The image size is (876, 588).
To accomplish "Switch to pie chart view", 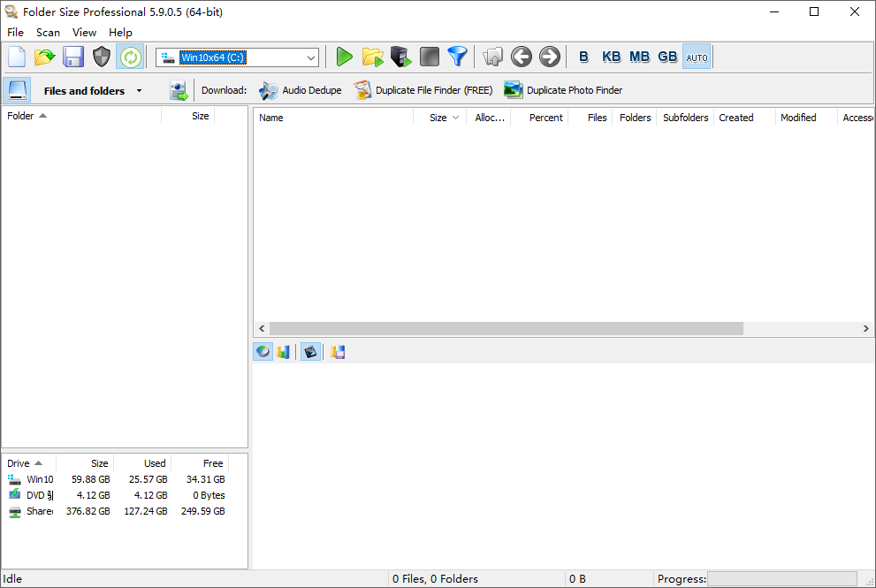I will (x=263, y=352).
